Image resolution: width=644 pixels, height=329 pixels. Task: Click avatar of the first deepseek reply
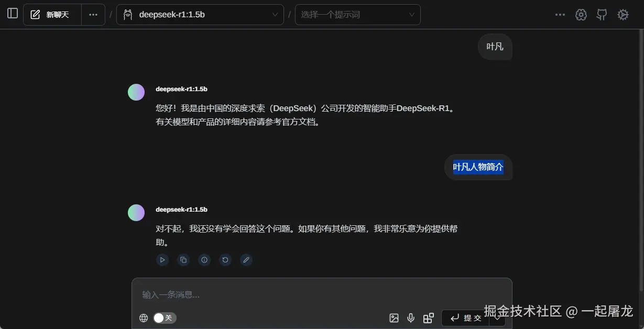click(136, 92)
